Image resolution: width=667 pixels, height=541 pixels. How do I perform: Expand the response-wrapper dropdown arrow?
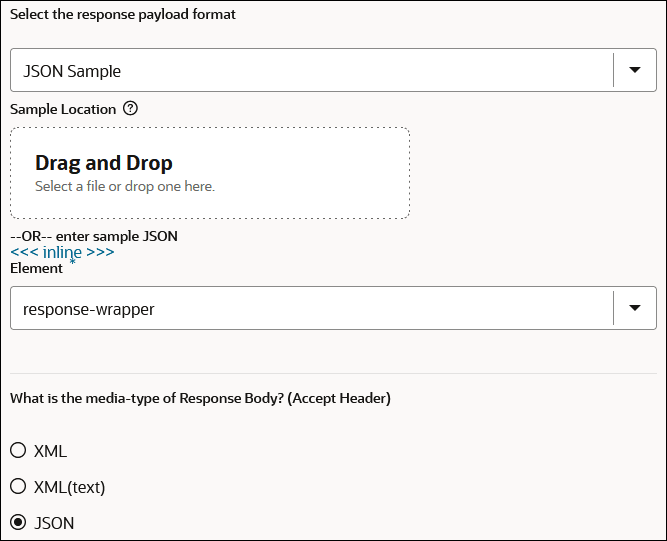pyautogui.click(x=634, y=308)
